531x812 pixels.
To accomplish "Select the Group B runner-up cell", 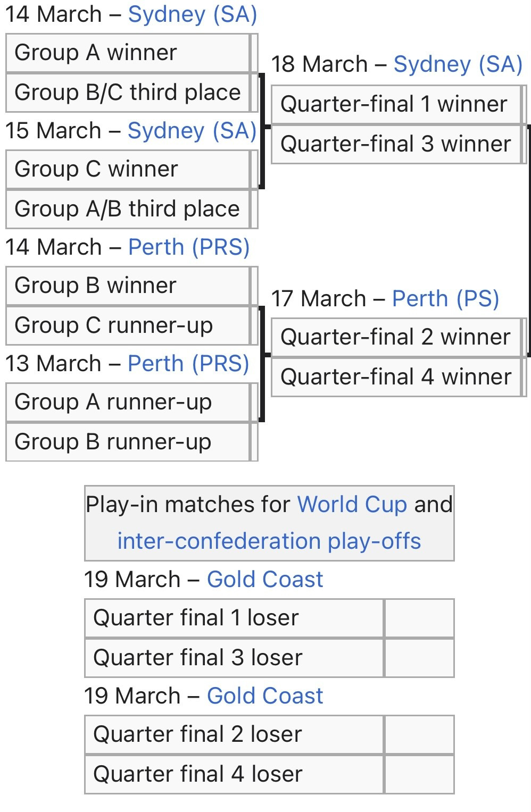I will coord(128,442).
